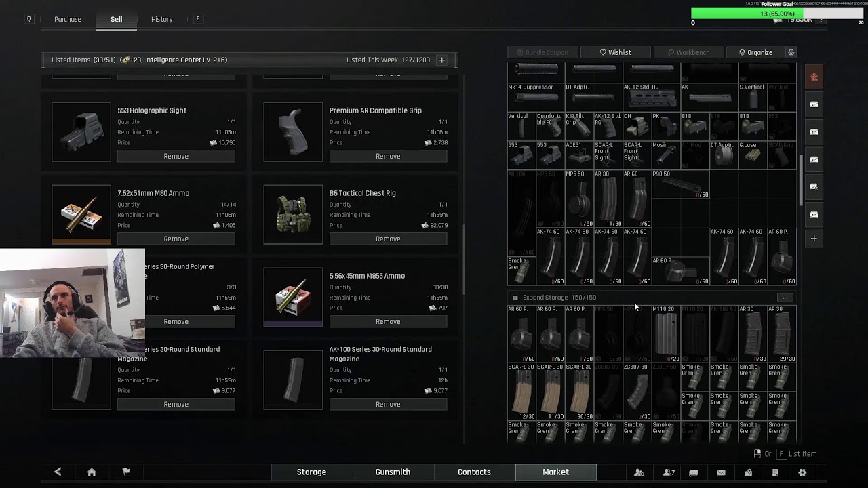
Task: Open the gear icon beside Organize
Action: point(791,52)
